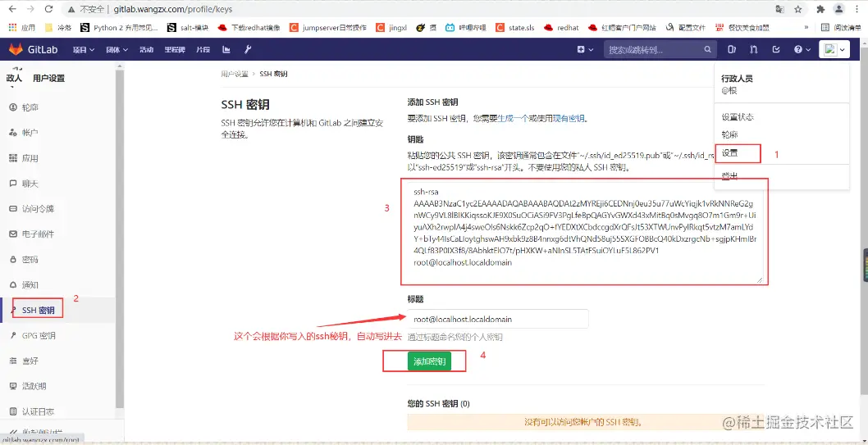The height and width of the screenshot is (445, 868).
Task: Click the issues icon in navbar
Action: pyautogui.click(x=732, y=49)
